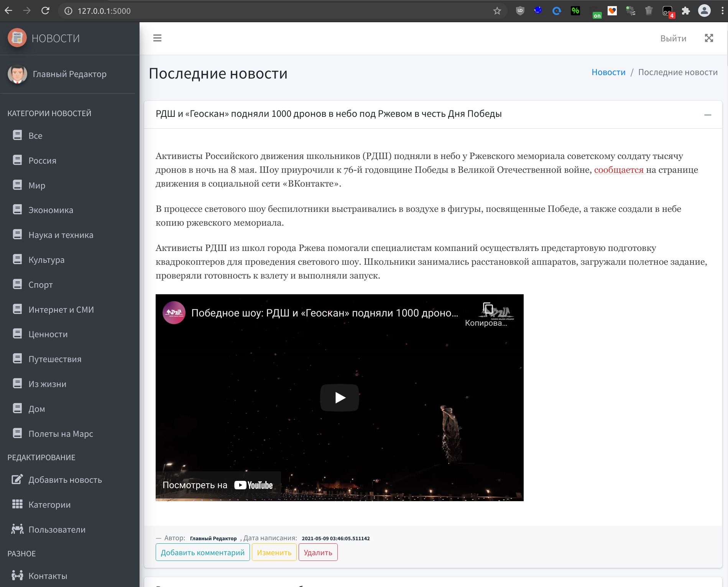Click the НОВОСТИ logo icon

tap(17, 38)
